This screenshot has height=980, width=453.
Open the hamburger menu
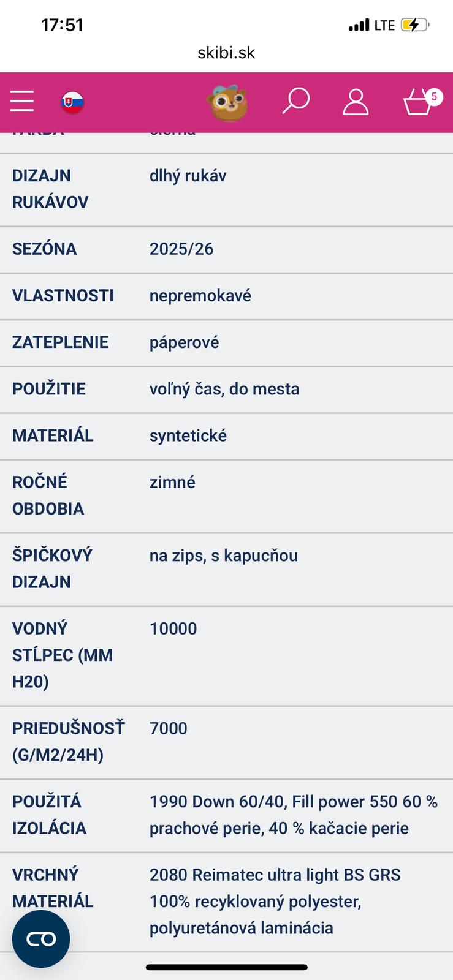click(x=22, y=101)
